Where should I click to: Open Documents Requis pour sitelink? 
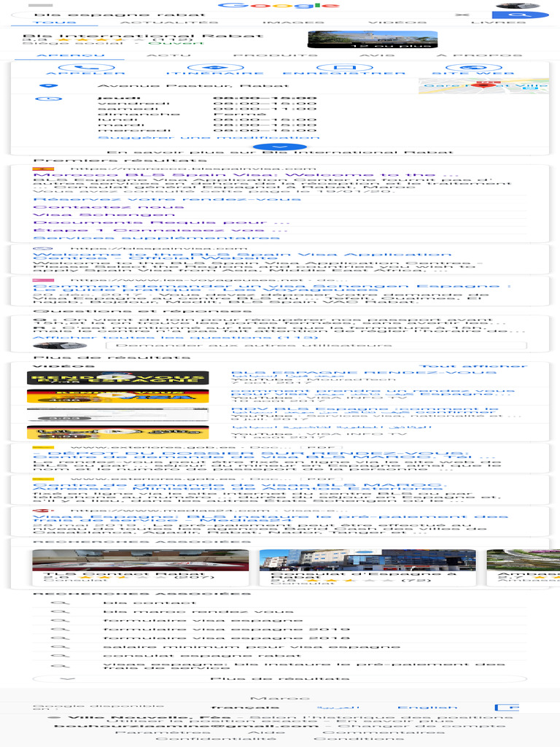(161, 222)
